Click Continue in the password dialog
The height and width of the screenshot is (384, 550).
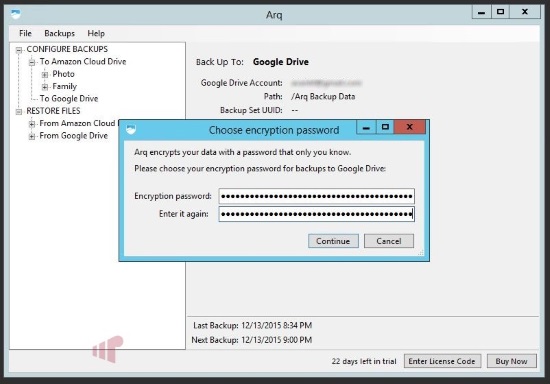pos(333,241)
